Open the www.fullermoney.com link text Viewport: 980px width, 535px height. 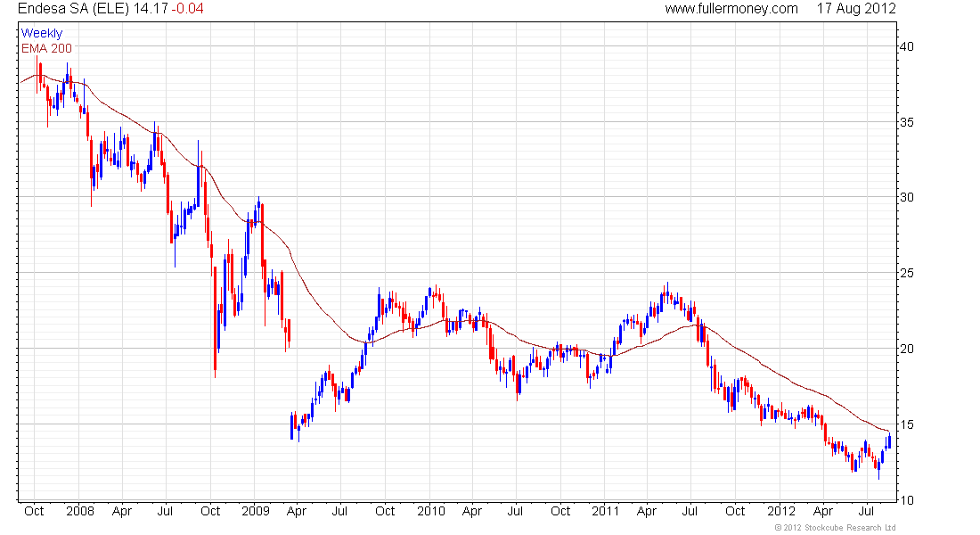click(731, 9)
